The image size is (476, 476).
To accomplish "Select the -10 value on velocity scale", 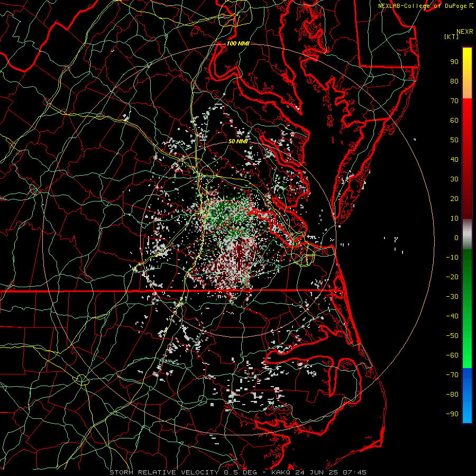I will click(452, 258).
